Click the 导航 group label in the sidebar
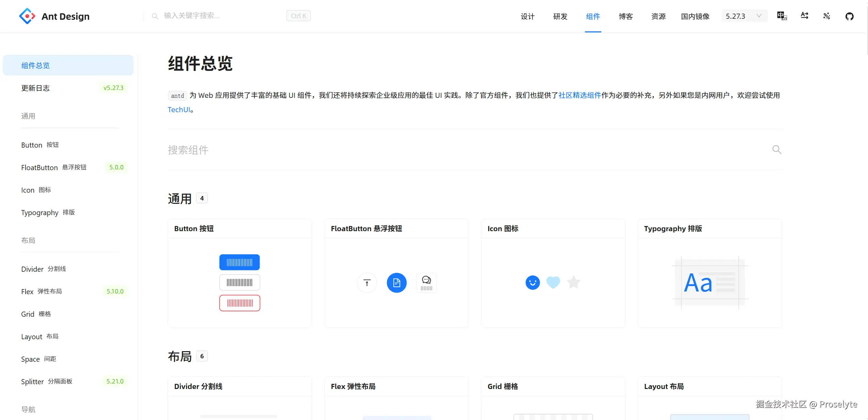 [28, 409]
